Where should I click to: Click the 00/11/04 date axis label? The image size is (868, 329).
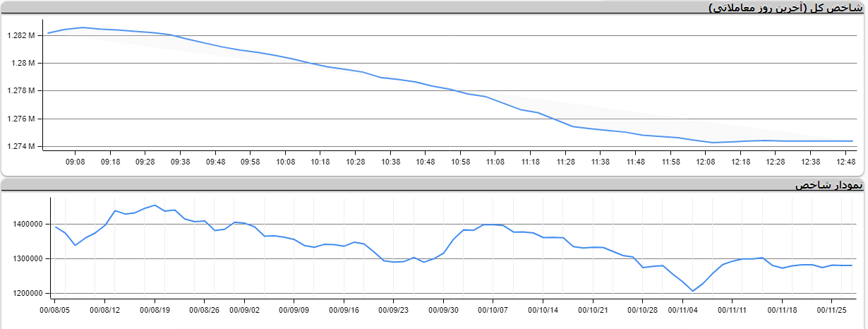point(683,309)
